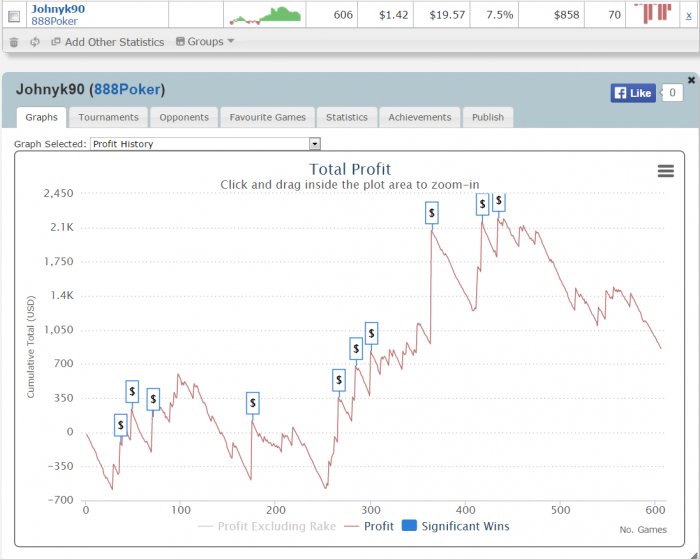
Task: Click the refresh arrows icon in toolbar
Action: point(35,42)
